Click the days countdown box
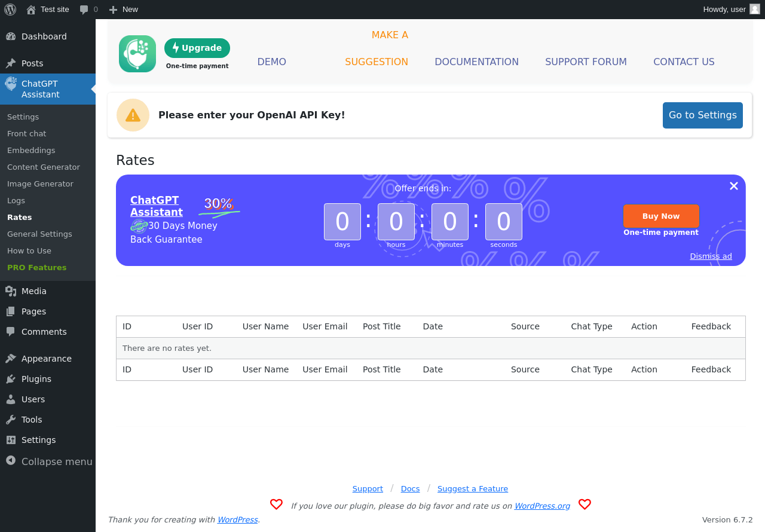765x532 pixels. (x=342, y=222)
